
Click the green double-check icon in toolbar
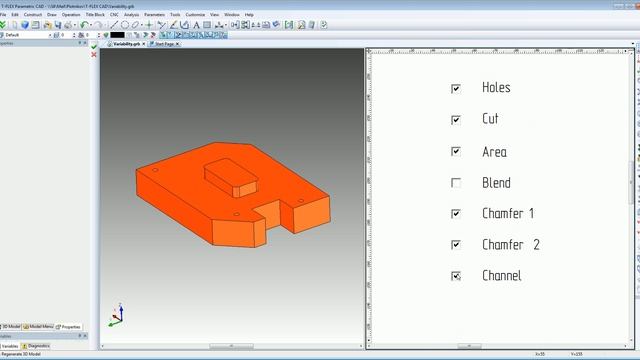tap(3, 25)
